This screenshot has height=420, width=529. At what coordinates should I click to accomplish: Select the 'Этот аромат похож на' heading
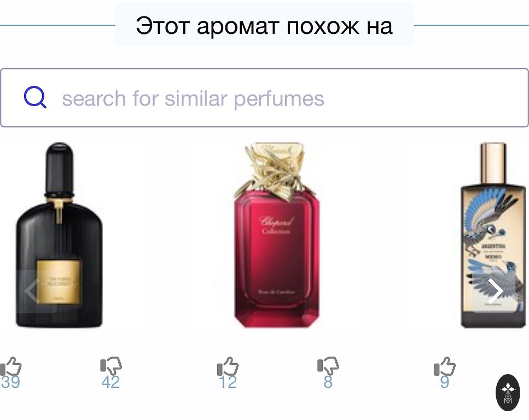click(264, 26)
